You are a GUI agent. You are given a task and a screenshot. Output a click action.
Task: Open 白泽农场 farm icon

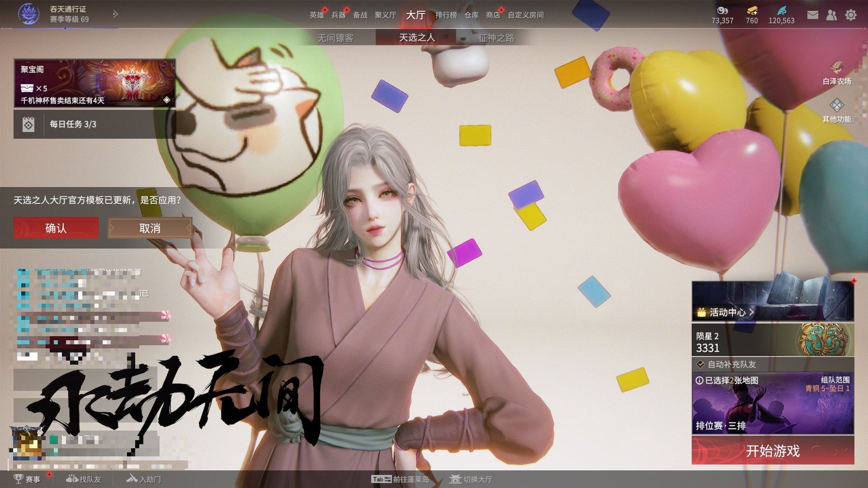click(837, 67)
